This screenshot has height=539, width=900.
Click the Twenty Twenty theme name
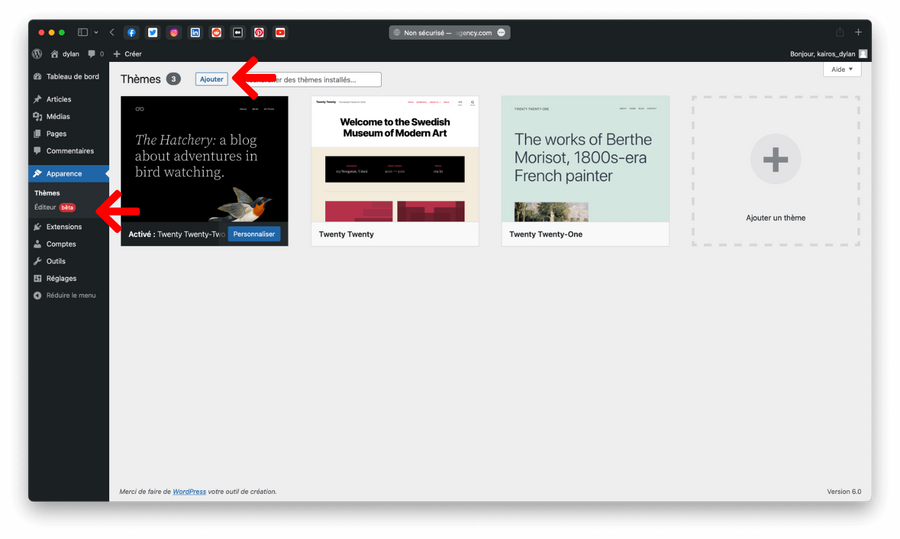(346, 234)
